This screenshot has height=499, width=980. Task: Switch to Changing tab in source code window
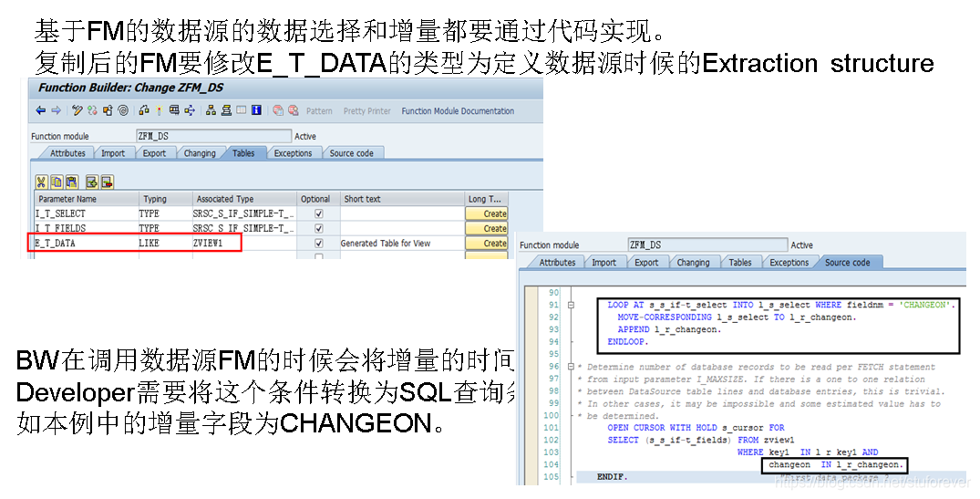pyautogui.click(x=693, y=263)
